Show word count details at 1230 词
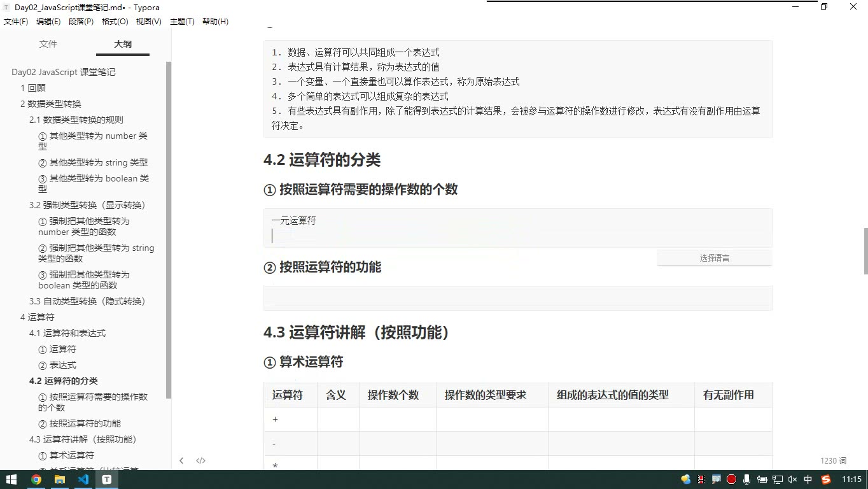The width and height of the screenshot is (868, 489). (x=833, y=460)
